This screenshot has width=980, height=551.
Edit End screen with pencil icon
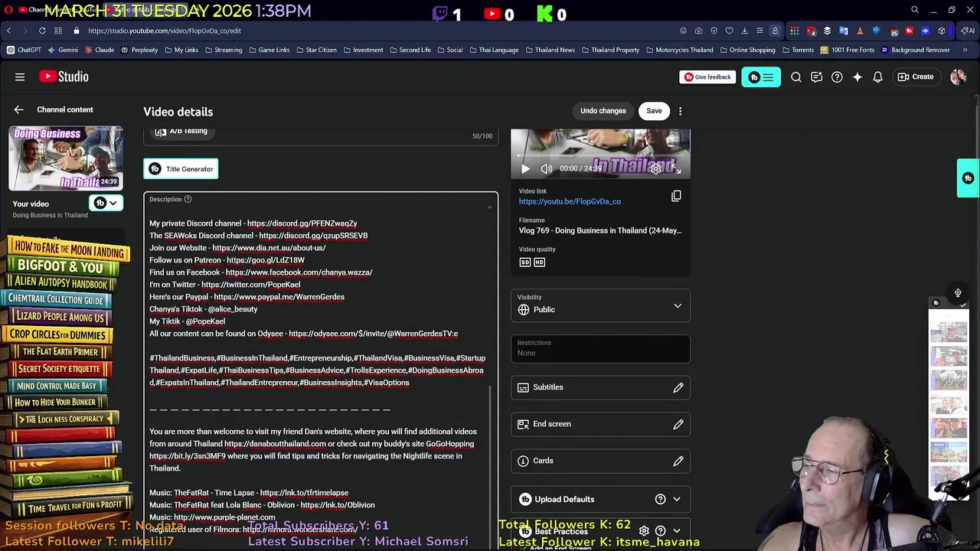[x=678, y=424]
